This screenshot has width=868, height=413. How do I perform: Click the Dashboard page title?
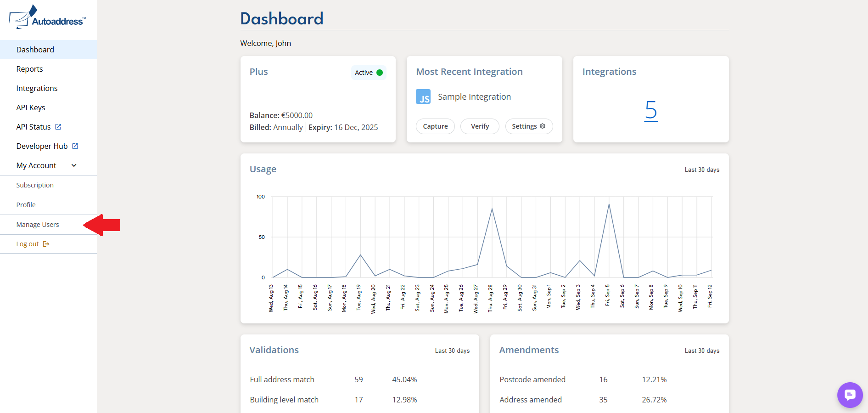(x=282, y=19)
